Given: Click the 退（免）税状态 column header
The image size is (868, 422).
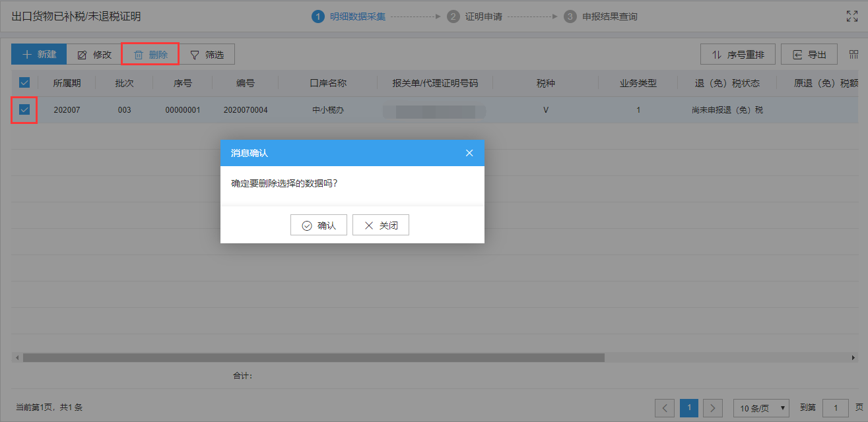Looking at the screenshot, I should 727,83.
